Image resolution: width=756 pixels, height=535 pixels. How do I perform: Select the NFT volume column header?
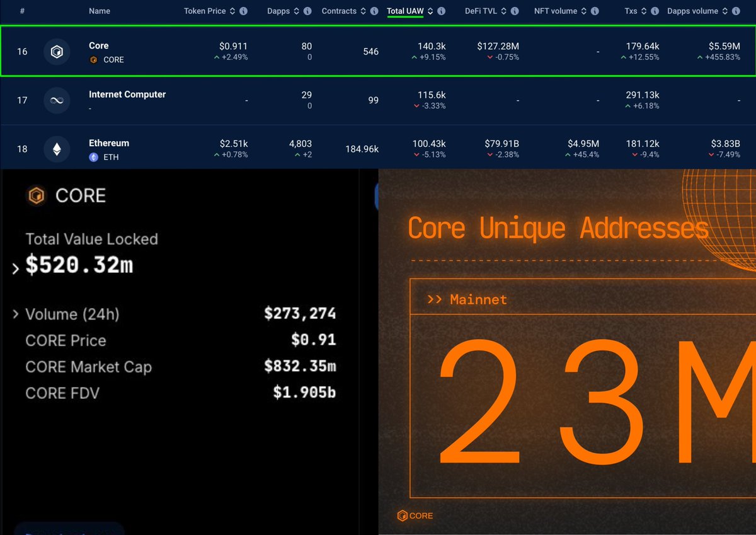pyautogui.click(x=556, y=11)
